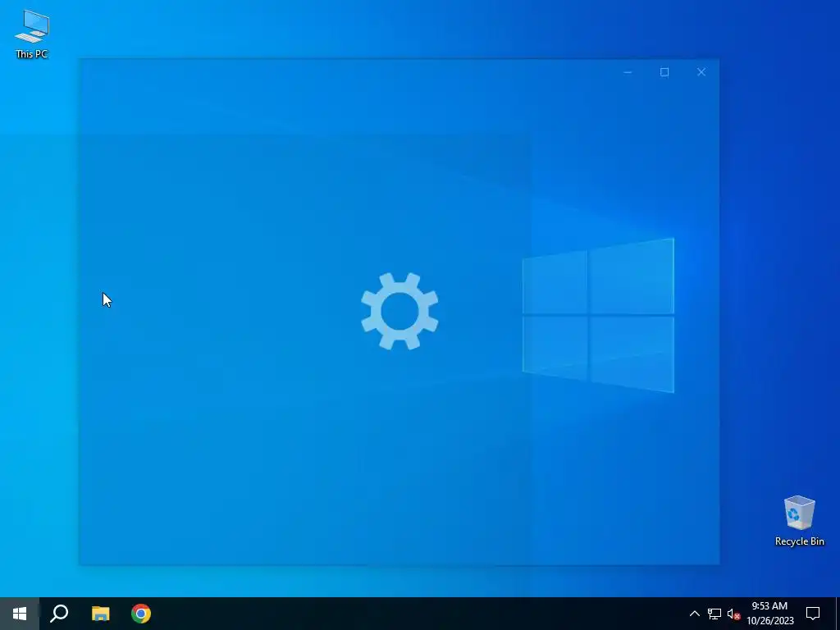Open the notification Action Center icon
The image size is (840, 630).
pyautogui.click(x=813, y=614)
